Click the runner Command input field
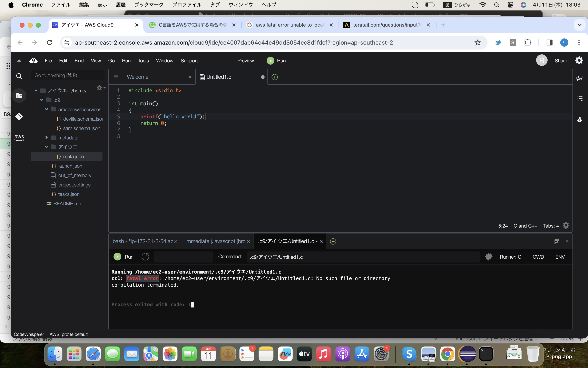 pos(363,257)
